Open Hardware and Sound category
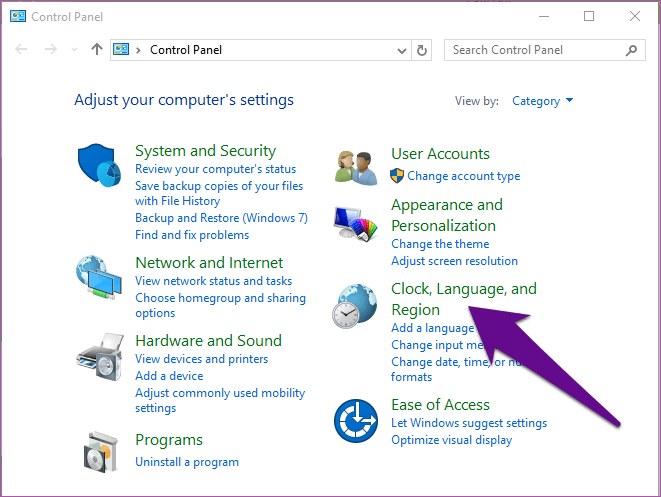The width and height of the screenshot is (661, 497). tap(208, 341)
